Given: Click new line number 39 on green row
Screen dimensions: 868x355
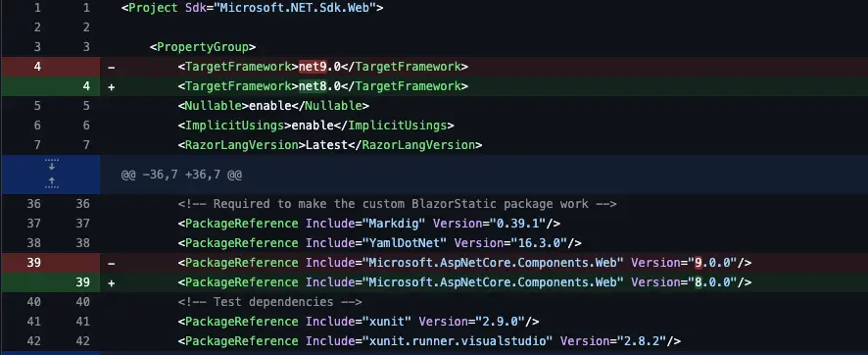Looking at the screenshot, I should point(83,282).
